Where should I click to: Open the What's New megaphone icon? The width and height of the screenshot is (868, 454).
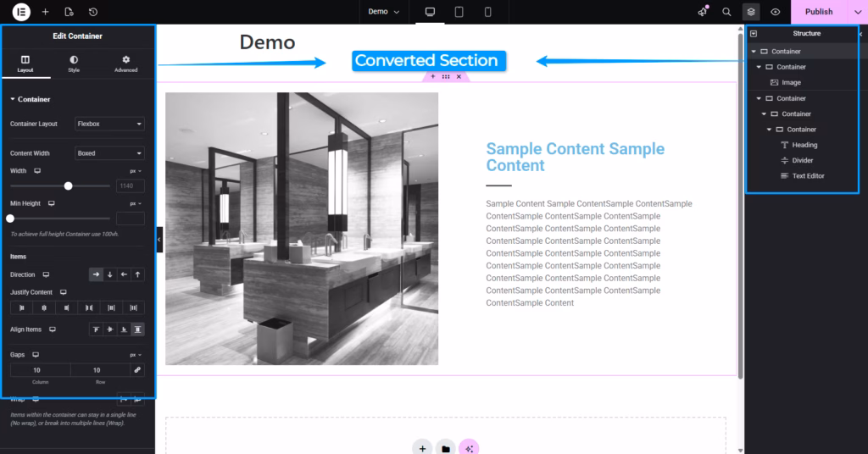(x=703, y=12)
